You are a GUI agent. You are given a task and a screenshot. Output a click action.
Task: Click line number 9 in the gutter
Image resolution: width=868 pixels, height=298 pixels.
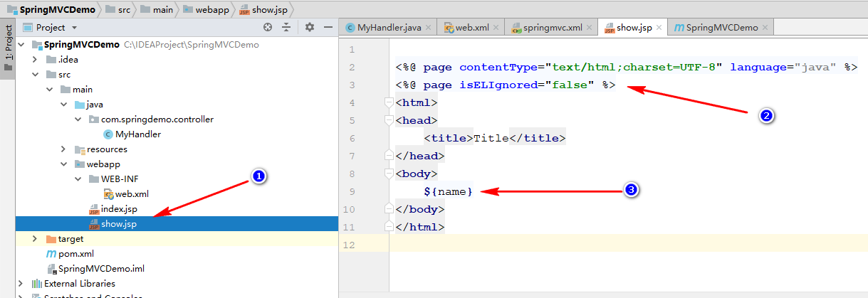pyautogui.click(x=350, y=191)
